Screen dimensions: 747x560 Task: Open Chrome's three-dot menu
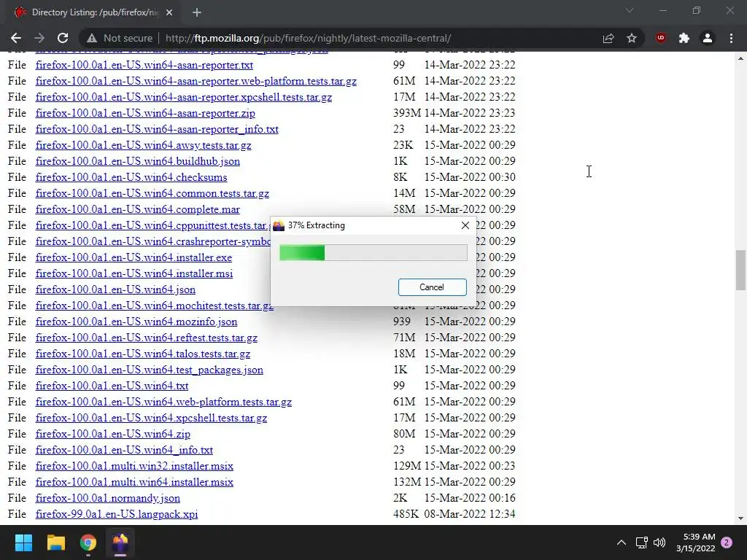click(x=731, y=38)
